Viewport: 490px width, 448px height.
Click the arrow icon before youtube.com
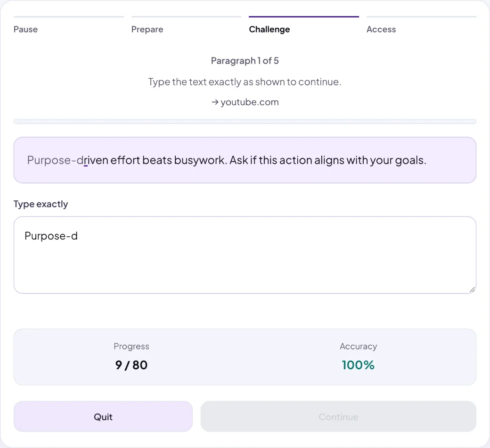[x=215, y=102]
